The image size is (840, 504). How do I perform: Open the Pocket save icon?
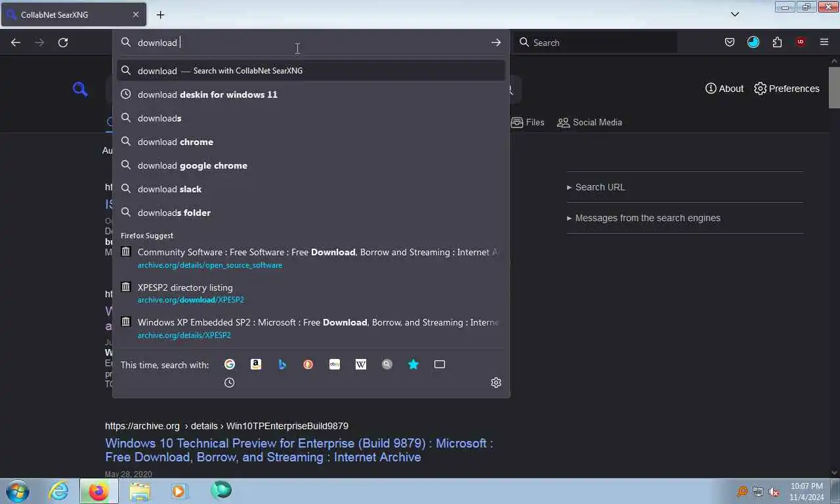(x=730, y=43)
